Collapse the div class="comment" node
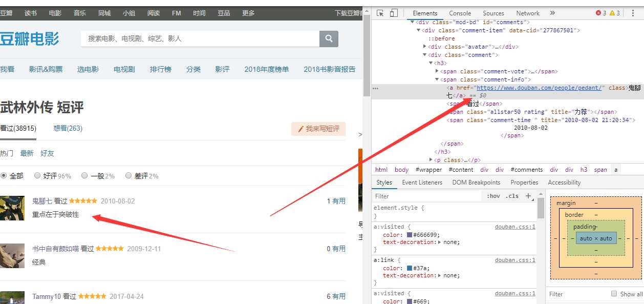This screenshot has width=644, height=304. pos(424,55)
